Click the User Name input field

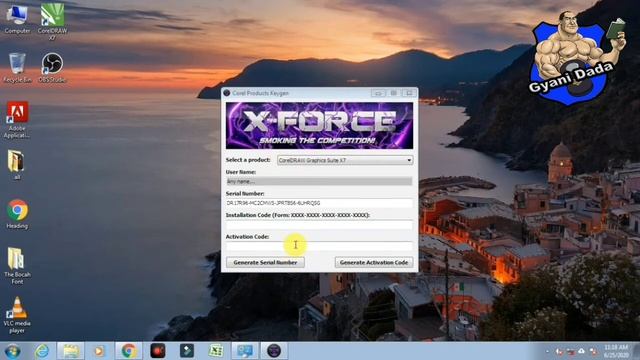319,182
